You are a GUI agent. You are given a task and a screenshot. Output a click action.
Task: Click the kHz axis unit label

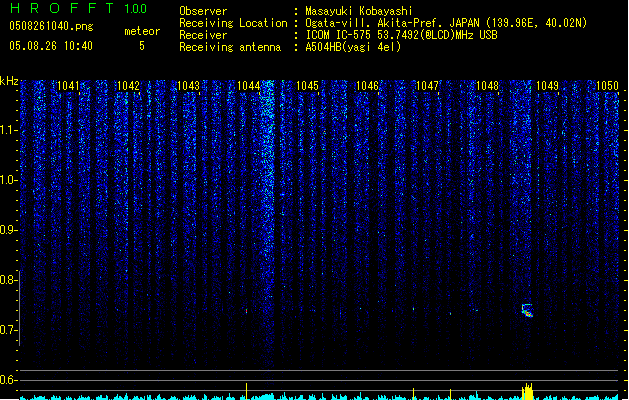[9, 81]
